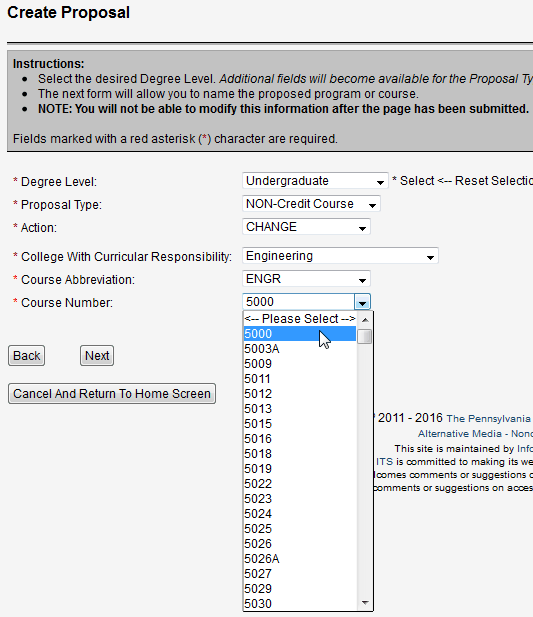Select course number 5023

(x=300, y=499)
